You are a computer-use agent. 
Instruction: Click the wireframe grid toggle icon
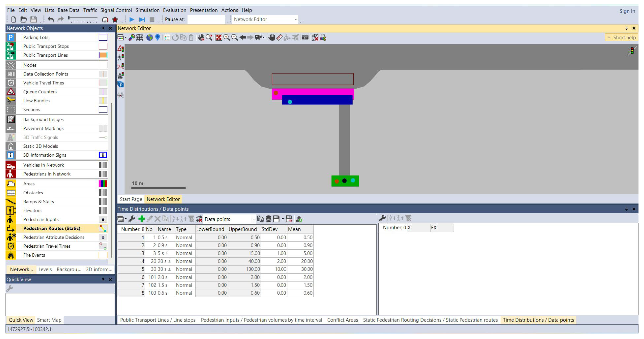[x=140, y=38]
